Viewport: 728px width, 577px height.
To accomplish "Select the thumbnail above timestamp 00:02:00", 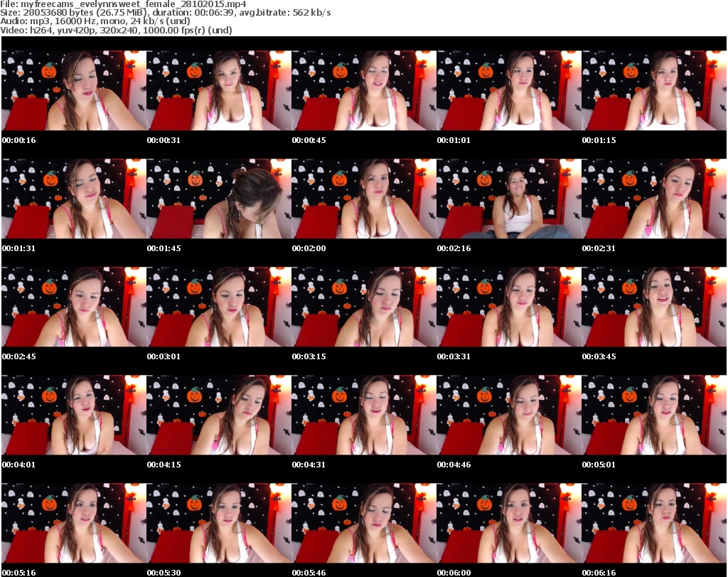I will (x=364, y=198).
